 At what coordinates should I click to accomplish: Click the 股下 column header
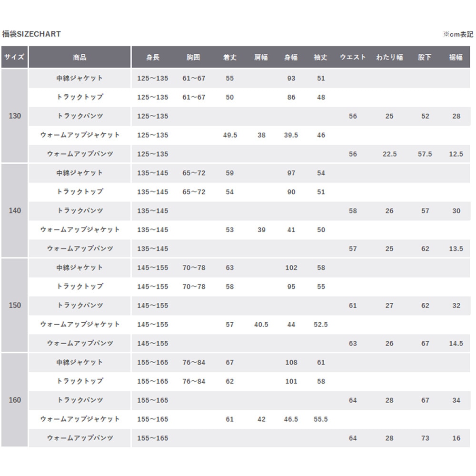click(425, 57)
